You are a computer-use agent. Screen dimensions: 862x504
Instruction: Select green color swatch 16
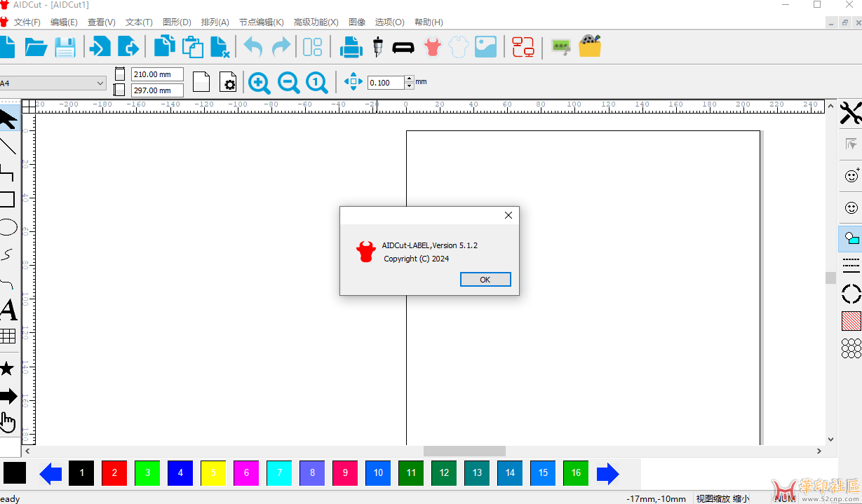pos(576,473)
